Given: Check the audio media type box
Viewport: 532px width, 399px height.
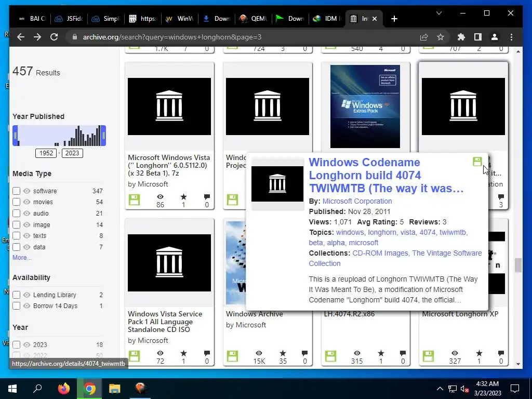Looking at the screenshot, I should coord(16,214).
